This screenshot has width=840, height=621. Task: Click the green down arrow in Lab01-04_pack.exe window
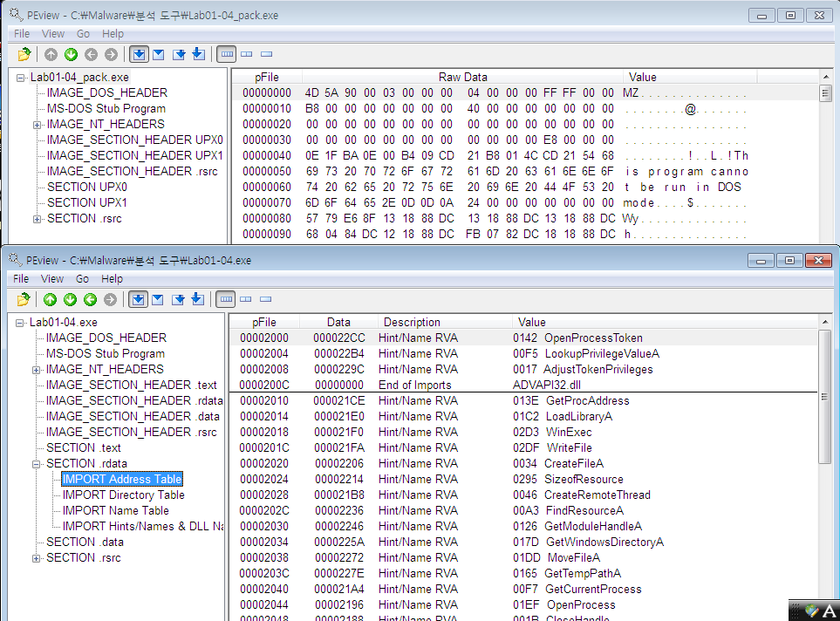point(71,54)
